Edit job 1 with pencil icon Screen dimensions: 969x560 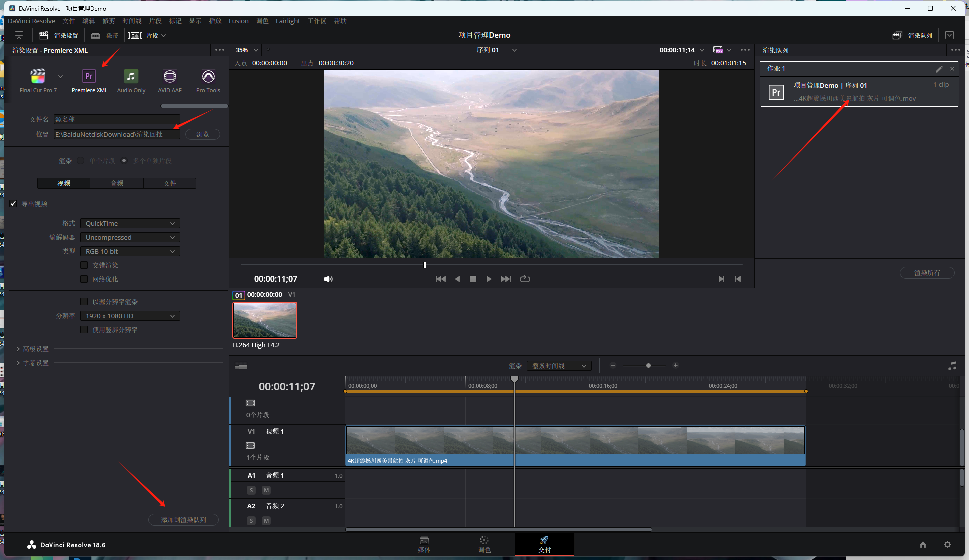939,69
